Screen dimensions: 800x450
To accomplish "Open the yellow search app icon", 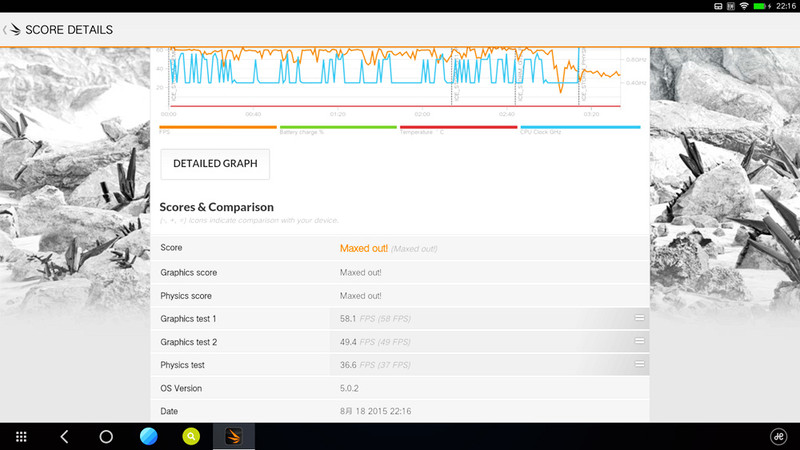I will pyautogui.click(x=191, y=437).
